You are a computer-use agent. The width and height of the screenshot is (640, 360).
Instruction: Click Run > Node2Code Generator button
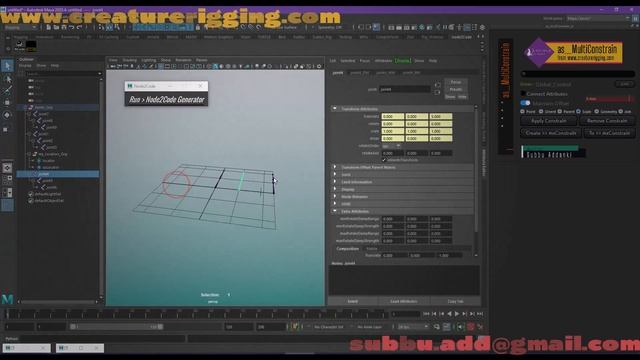click(167, 100)
